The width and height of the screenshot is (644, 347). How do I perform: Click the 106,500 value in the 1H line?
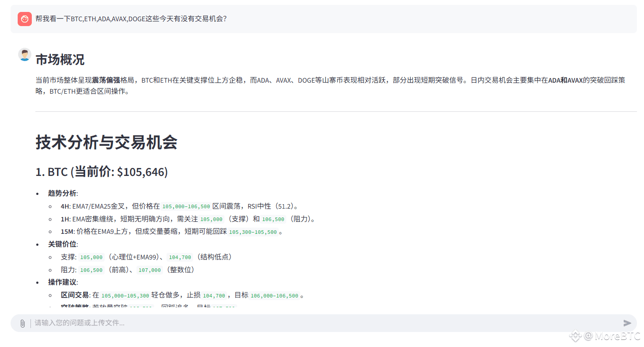[273, 219]
